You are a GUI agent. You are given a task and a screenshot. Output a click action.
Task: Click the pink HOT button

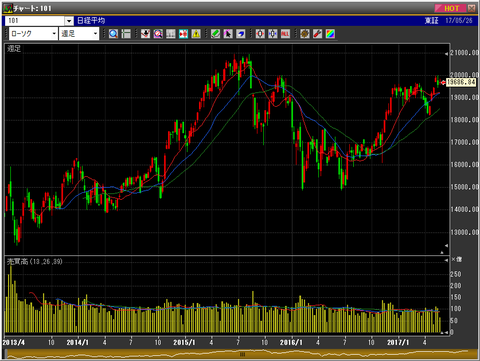pos(451,8)
